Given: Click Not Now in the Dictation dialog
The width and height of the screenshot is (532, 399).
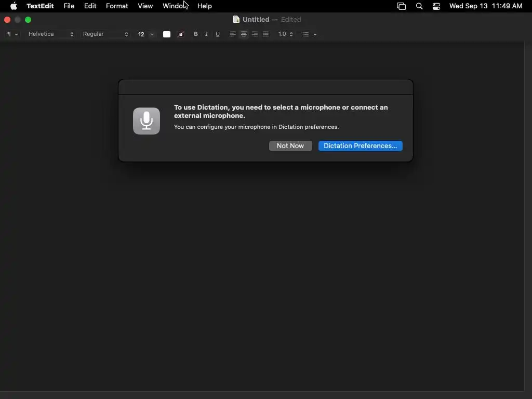Looking at the screenshot, I should pyautogui.click(x=290, y=146).
